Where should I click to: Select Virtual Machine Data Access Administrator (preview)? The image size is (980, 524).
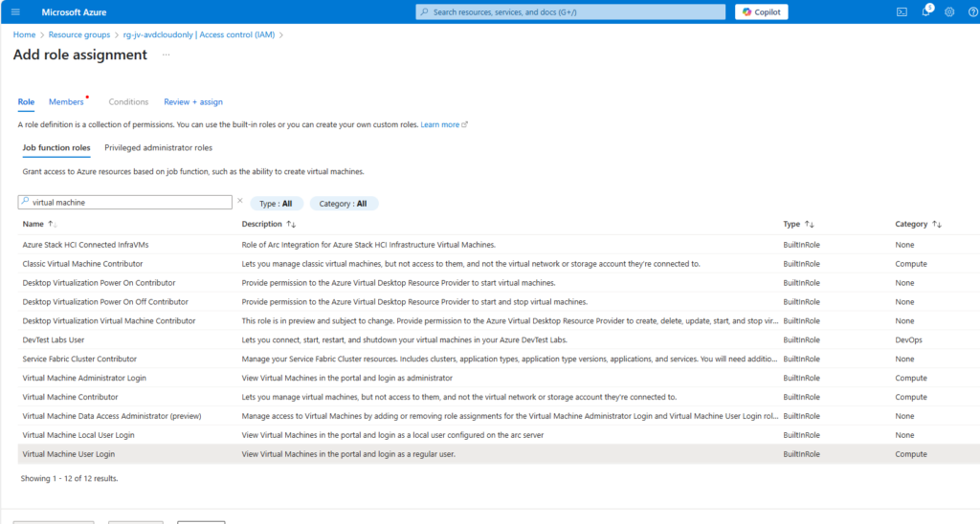112,416
